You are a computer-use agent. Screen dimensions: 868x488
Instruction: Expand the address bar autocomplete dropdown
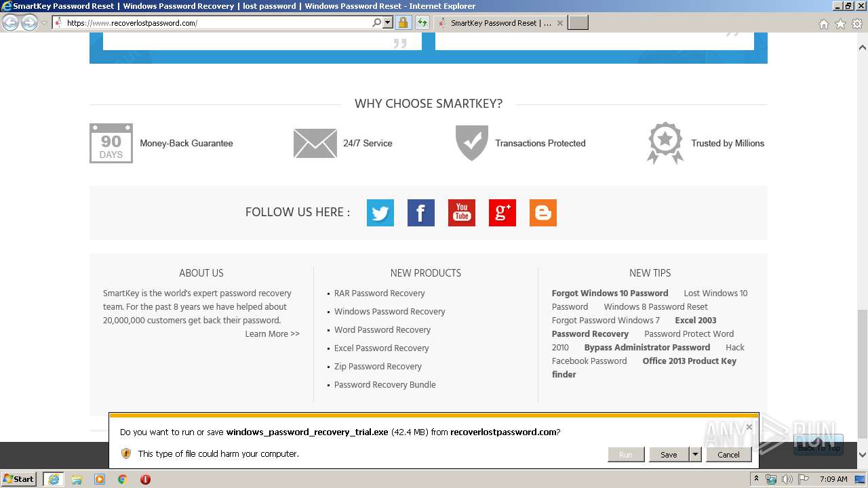pyautogui.click(x=388, y=22)
